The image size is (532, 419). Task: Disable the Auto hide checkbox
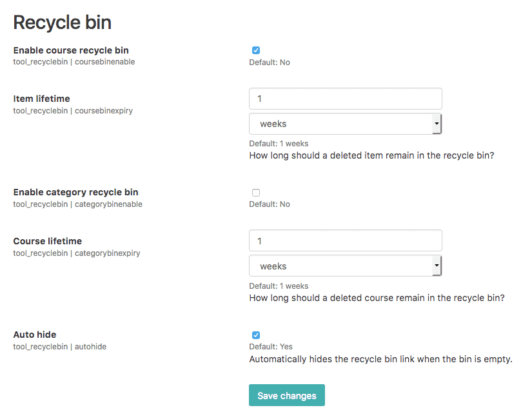pyautogui.click(x=256, y=335)
